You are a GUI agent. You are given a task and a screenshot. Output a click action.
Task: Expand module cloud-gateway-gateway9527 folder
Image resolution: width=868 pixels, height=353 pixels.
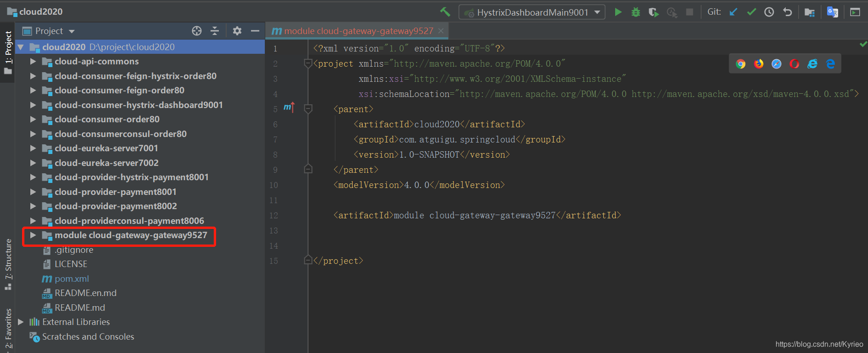click(33, 235)
